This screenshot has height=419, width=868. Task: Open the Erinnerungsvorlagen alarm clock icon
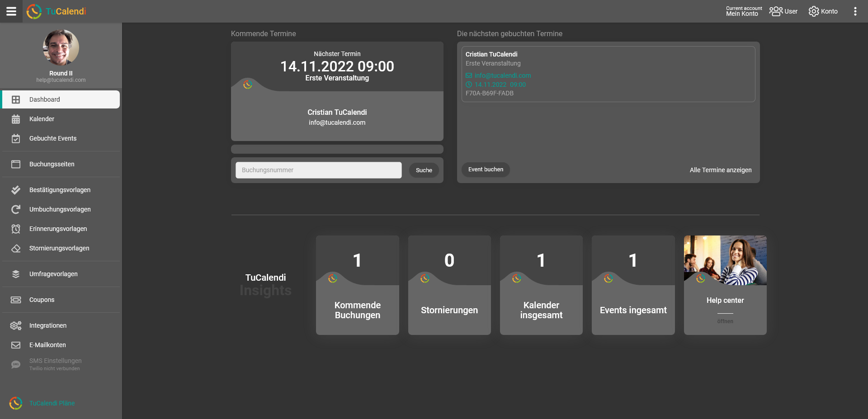point(16,229)
